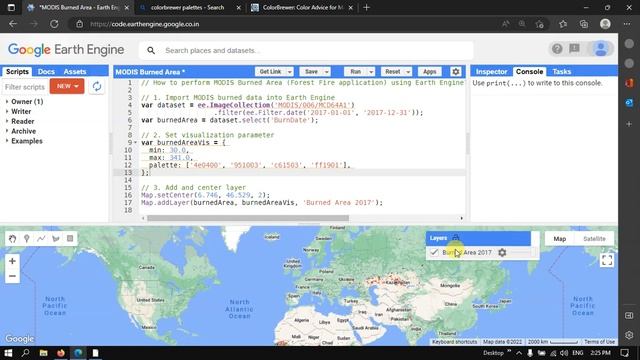The height and width of the screenshot is (360, 640).
Task: Open the Tasks tab
Action: click(x=562, y=71)
